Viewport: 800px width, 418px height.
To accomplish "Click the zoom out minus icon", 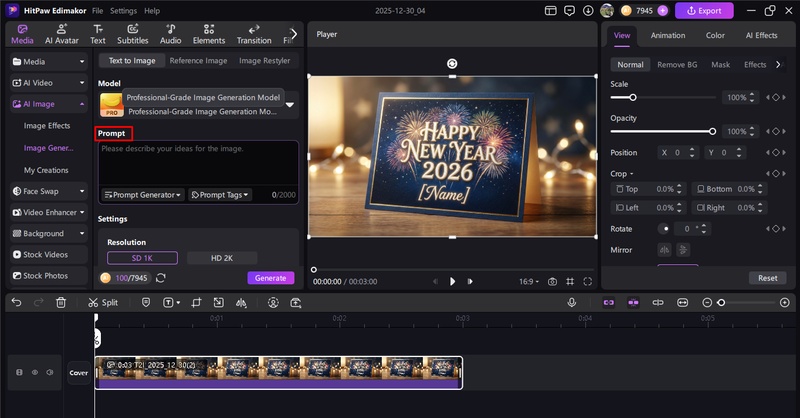I will [x=707, y=303].
